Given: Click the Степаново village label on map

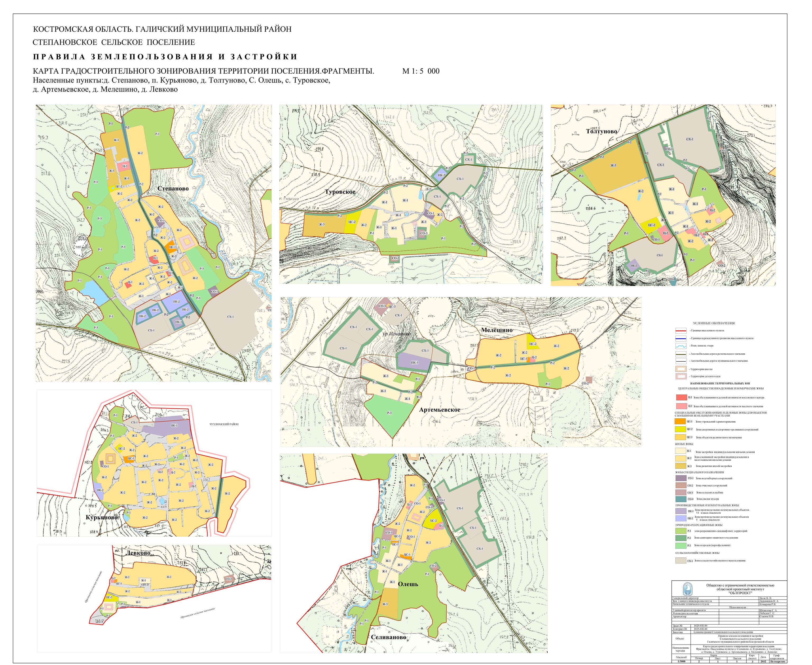Looking at the screenshot, I should pyautogui.click(x=173, y=189).
